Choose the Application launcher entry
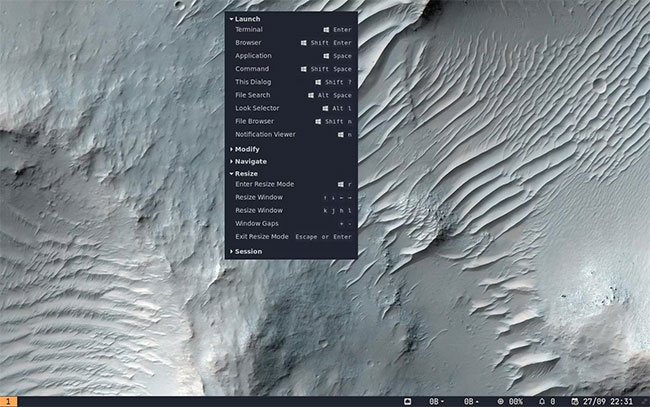This screenshot has height=407, width=650. pos(291,56)
